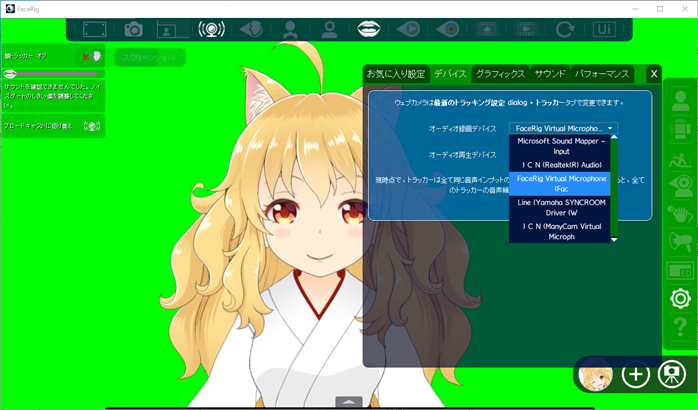Click the megaphone voice icon in sidebar

(680, 242)
